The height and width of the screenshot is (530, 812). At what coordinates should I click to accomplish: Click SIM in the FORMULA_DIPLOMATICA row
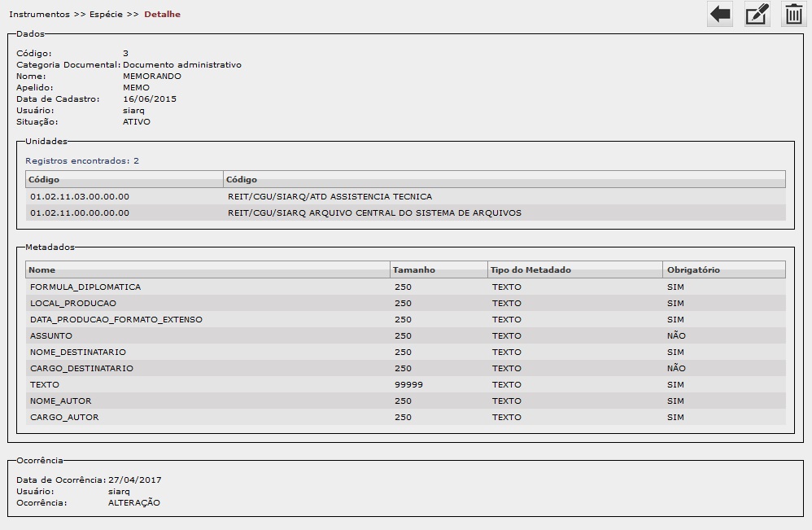click(x=675, y=287)
